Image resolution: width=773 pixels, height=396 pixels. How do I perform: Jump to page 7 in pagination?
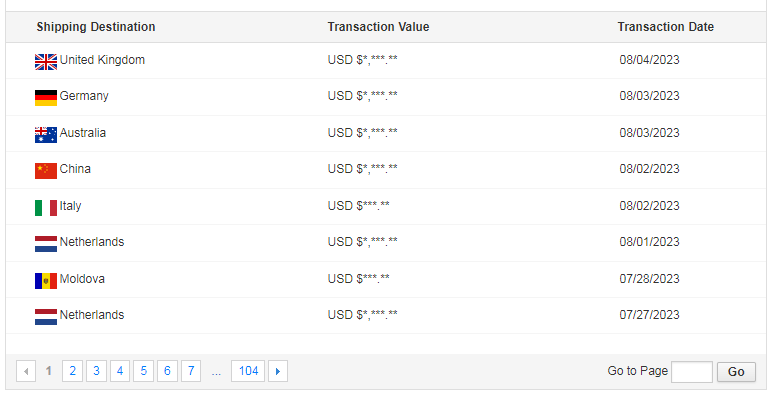pyautogui.click(x=191, y=371)
